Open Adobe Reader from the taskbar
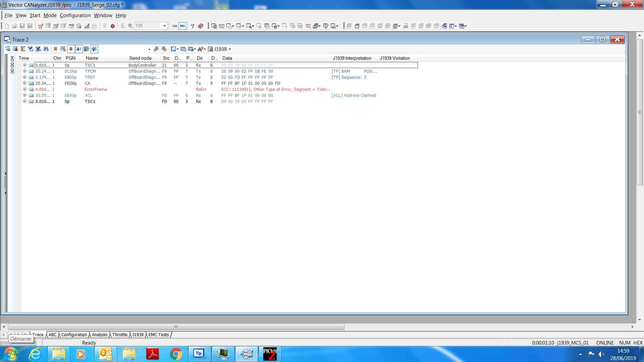The height and width of the screenshot is (362, 644). click(153, 354)
